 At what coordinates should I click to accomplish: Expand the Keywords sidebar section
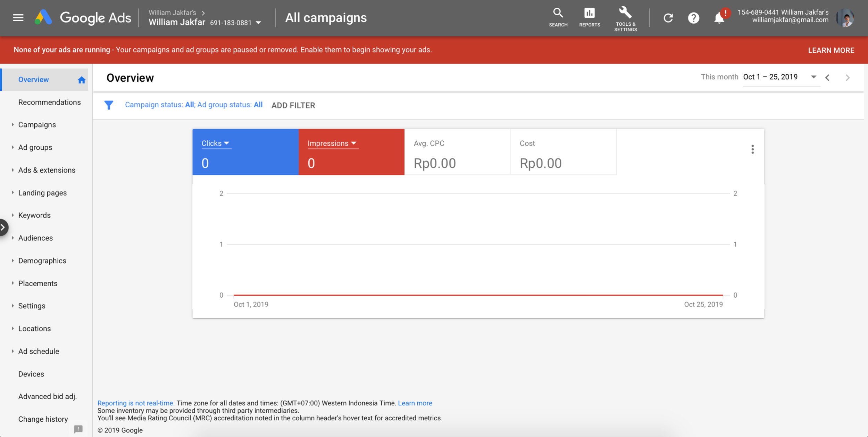pos(13,215)
